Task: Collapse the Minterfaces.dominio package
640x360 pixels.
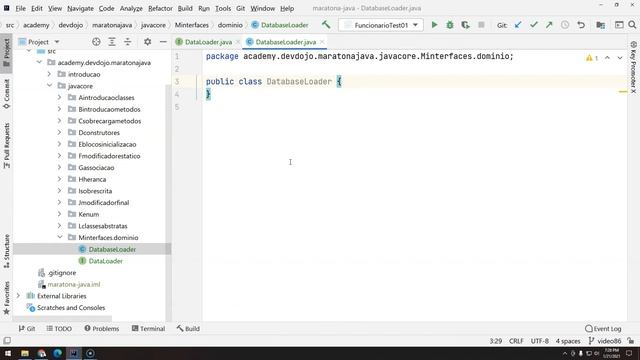Action: pyautogui.click(x=60, y=237)
